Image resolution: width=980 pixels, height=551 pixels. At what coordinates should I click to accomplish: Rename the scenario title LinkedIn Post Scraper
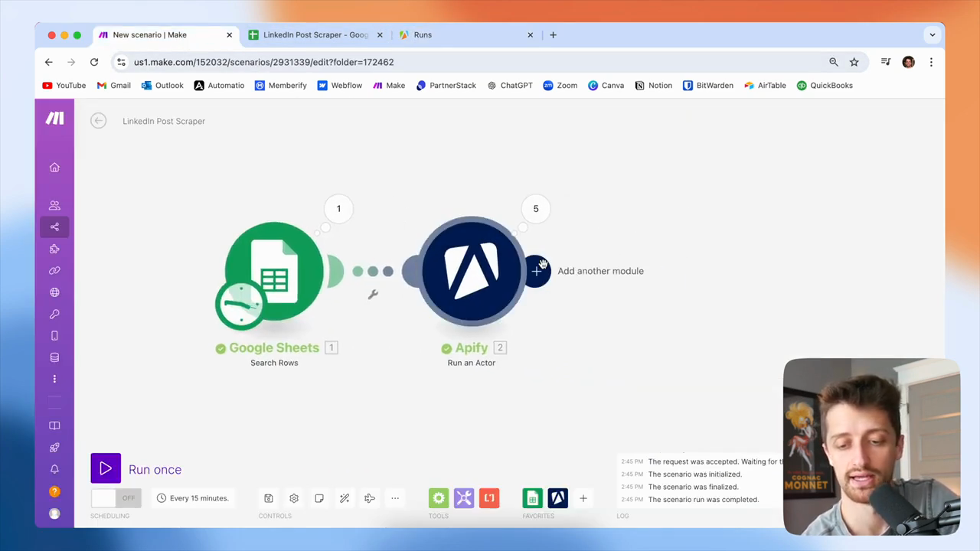coord(164,121)
